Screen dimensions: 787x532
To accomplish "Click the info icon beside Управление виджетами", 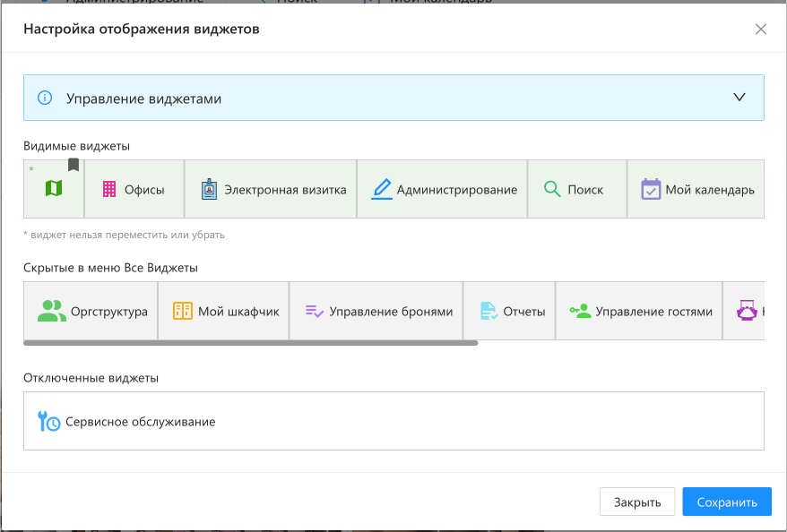I will click(44, 98).
